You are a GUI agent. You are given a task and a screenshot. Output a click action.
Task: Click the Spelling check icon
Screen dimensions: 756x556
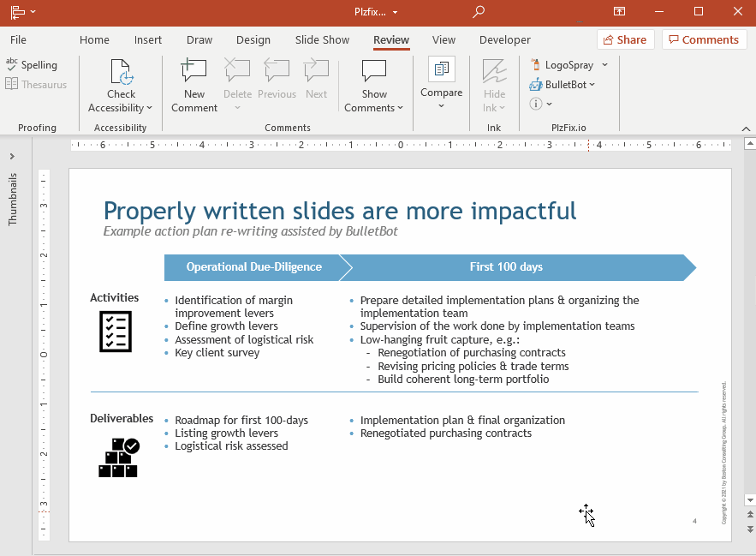coord(12,65)
